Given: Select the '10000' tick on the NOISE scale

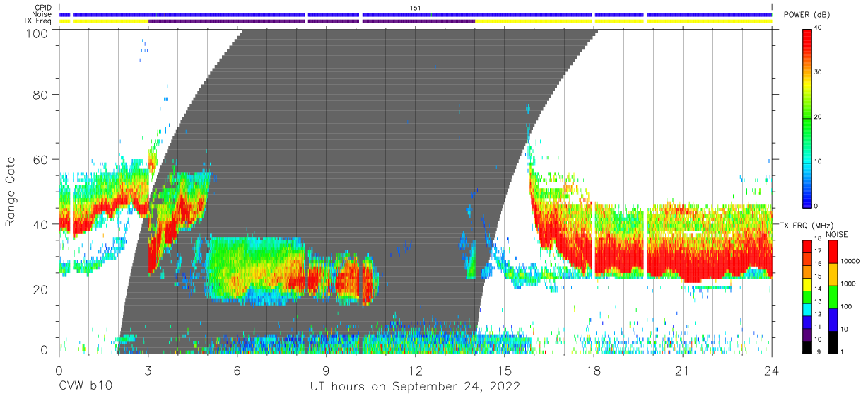Looking at the screenshot, I should [x=850, y=262].
